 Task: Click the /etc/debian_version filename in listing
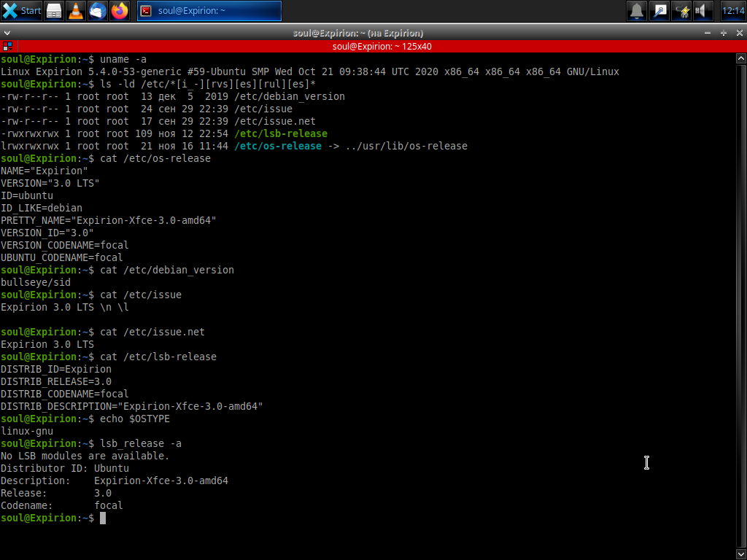[x=289, y=97]
